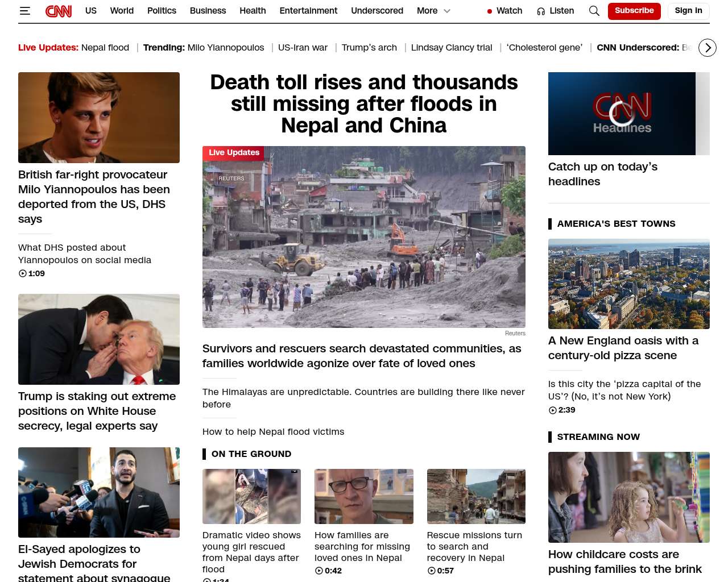Open Catch up on today's headlines
This screenshot has height=582, width=728.
click(x=603, y=174)
